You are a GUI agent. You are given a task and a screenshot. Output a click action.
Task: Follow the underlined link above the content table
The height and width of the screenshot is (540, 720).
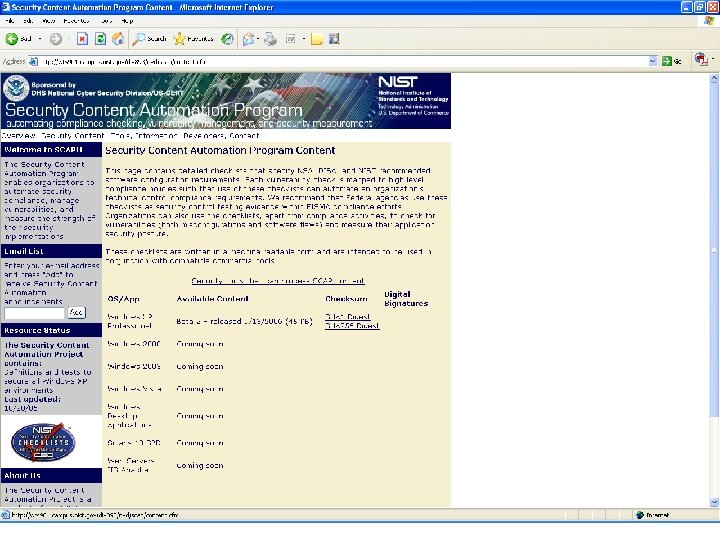pyautogui.click(x=278, y=281)
